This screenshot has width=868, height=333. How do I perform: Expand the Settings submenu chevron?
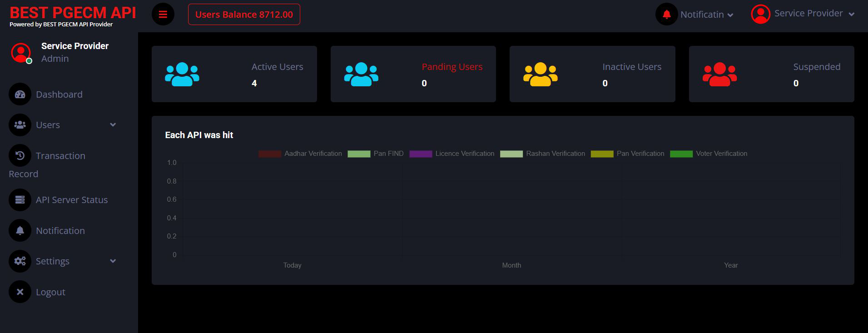(113, 261)
